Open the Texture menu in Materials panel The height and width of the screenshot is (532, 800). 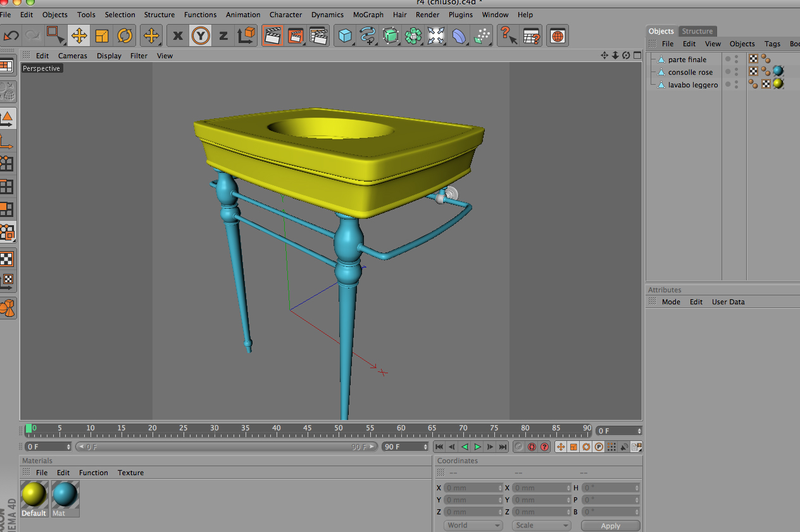coord(130,473)
